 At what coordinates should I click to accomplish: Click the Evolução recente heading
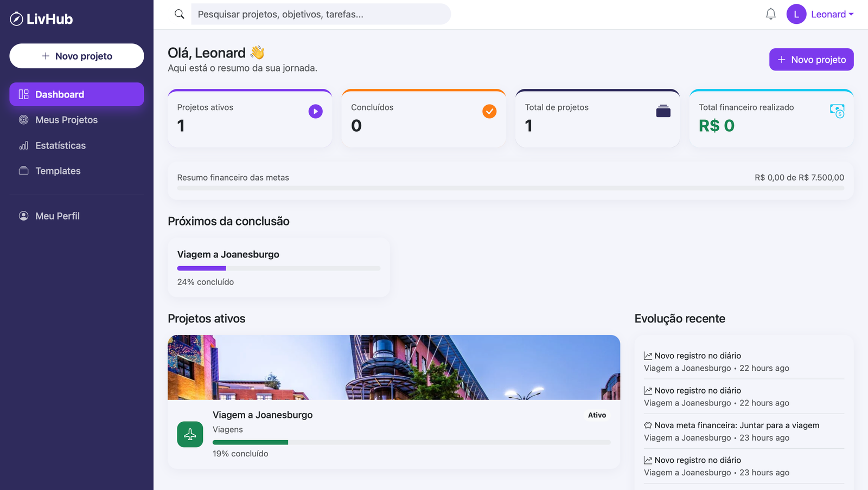[680, 319]
